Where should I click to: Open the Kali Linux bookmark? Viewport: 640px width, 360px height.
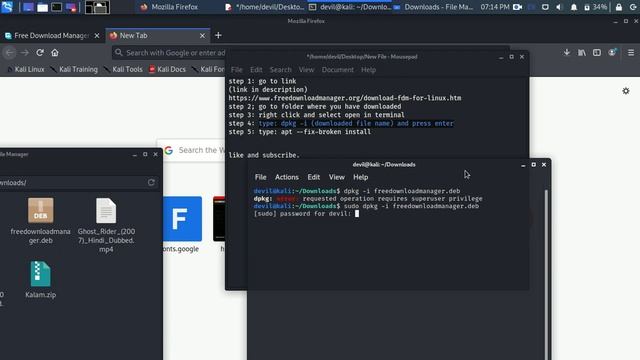(26, 69)
